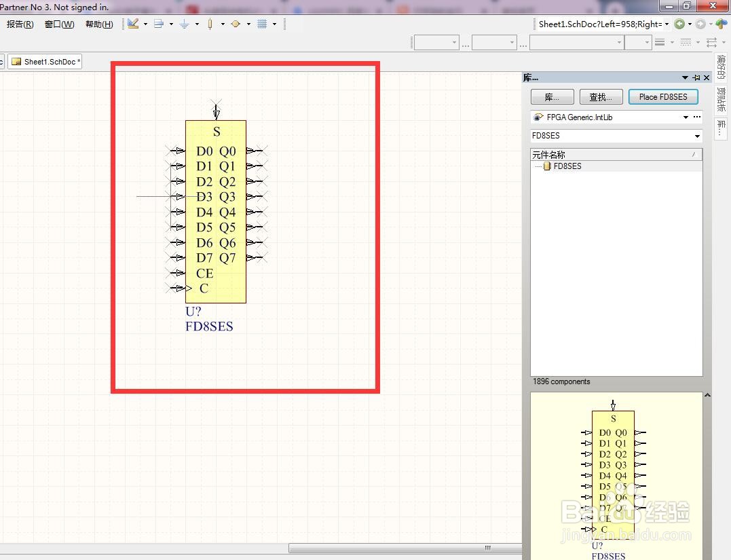The width and height of the screenshot is (731, 560).
Task: Click the 1896 components status text
Action: 561,382
